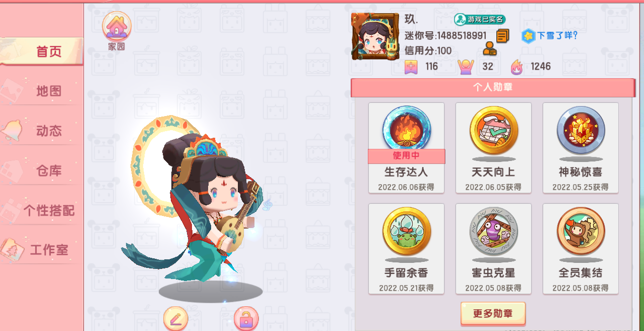Click the pencil edit icon below the character
Image resolution: width=644 pixels, height=331 pixels.
(x=176, y=318)
